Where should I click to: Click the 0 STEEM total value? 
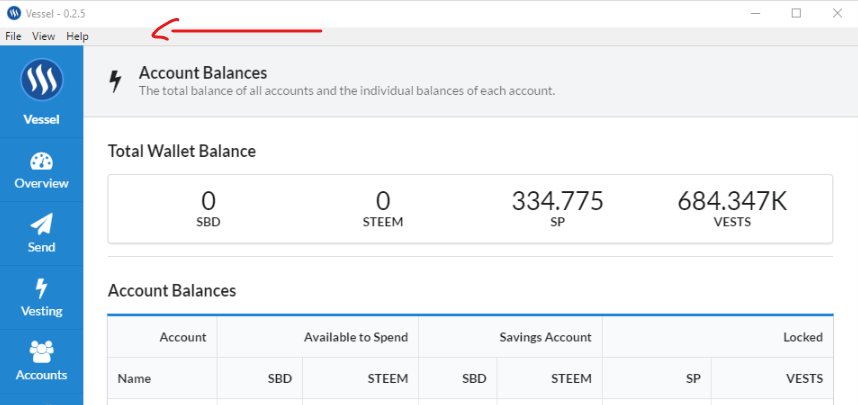click(383, 201)
